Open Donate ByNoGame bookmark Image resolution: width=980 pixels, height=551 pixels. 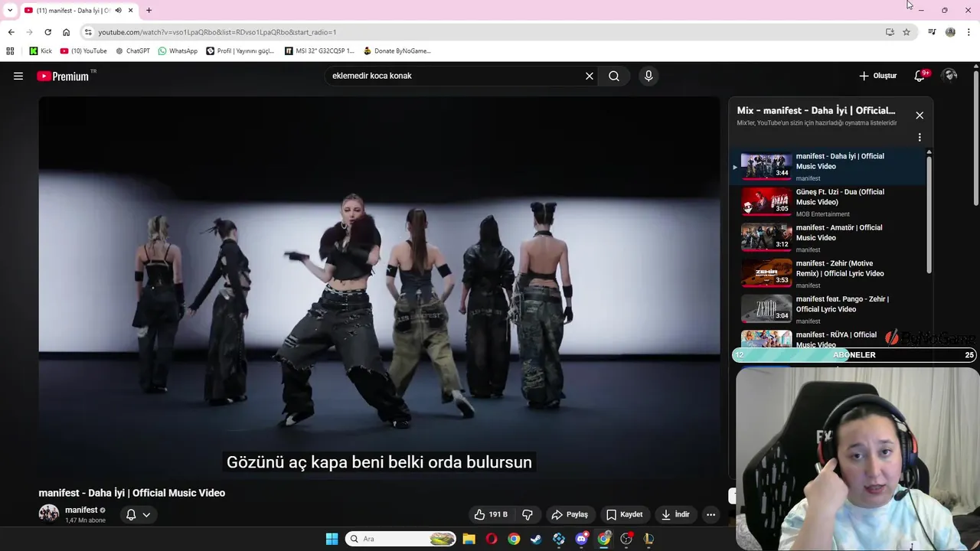pyautogui.click(x=397, y=51)
